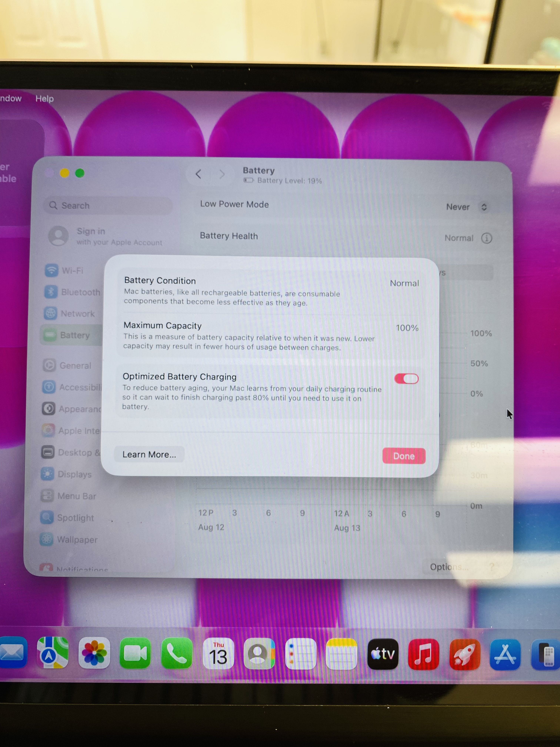Open General settings in the sidebar
This screenshot has height=747, width=560.
point(67,365)
